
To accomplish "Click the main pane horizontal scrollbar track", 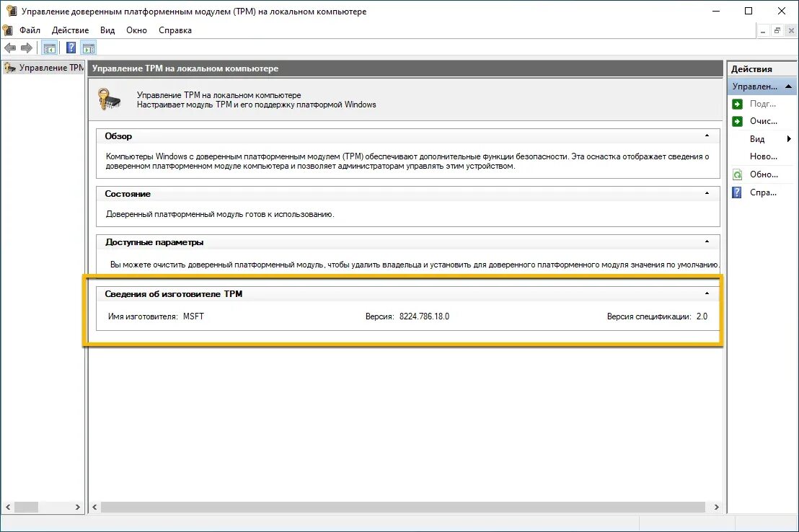I will [x=402, y=507].
